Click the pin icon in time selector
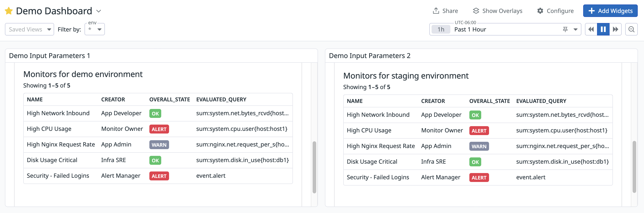644x213 pixels. pos(565,29)
